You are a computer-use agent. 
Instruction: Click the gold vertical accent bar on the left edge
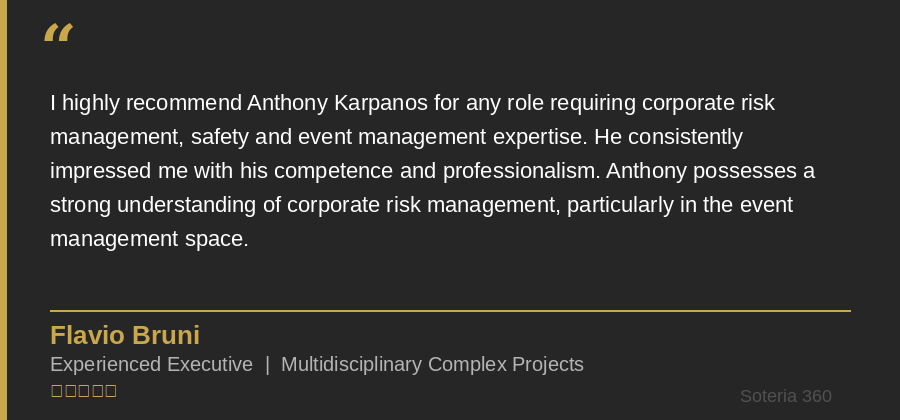(3, 210)
